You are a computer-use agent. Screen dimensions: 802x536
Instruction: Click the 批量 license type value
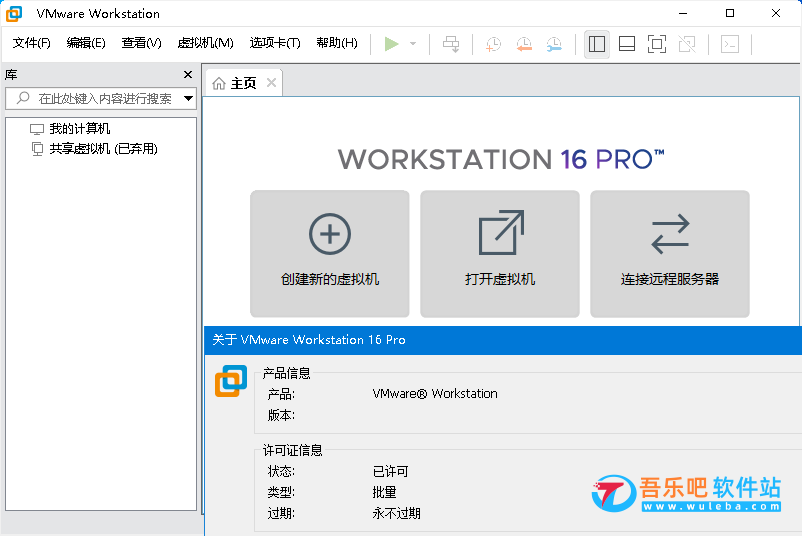[384, 492]
